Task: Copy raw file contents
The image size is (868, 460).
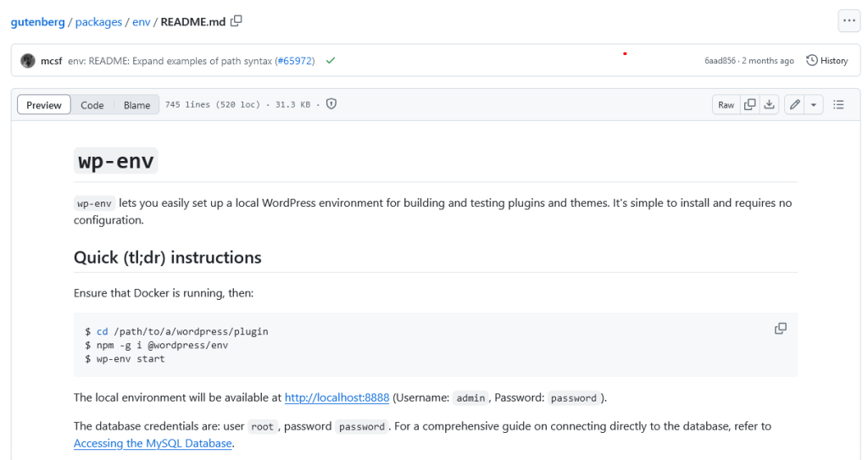Action: 749,104
